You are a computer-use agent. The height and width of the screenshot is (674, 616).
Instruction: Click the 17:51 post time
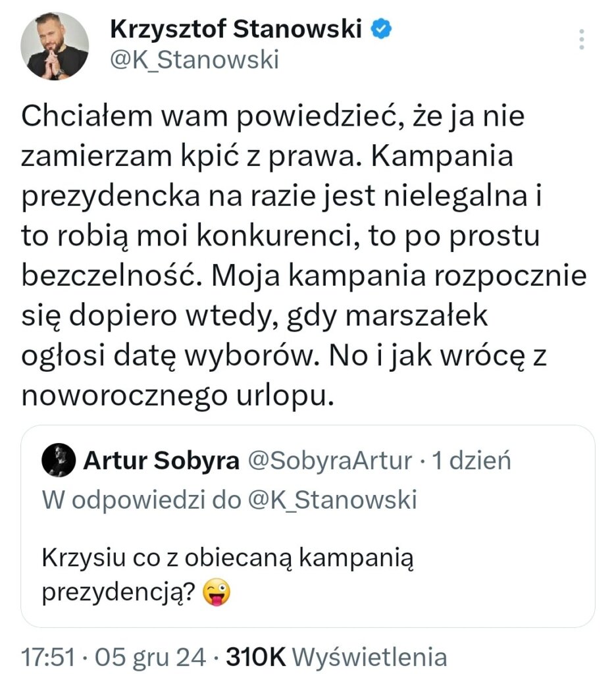coord(48,658)
